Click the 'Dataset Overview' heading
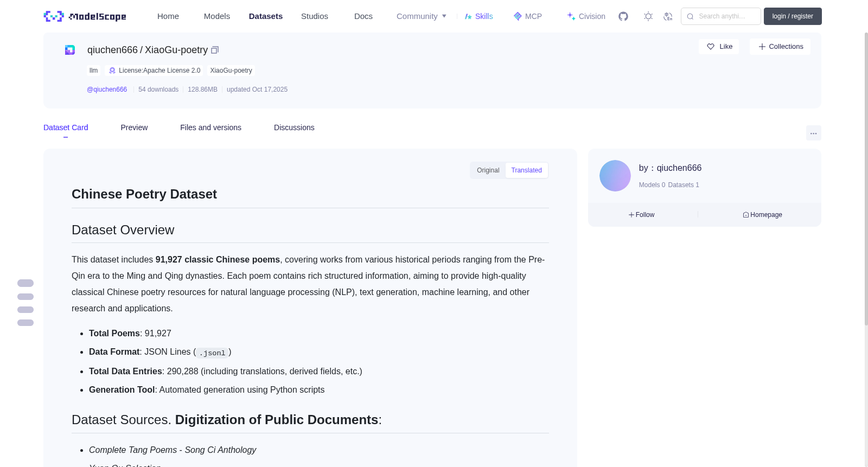The height and width of the screenshot is (467, 868). pyautogui.click(x=123, y=230)
